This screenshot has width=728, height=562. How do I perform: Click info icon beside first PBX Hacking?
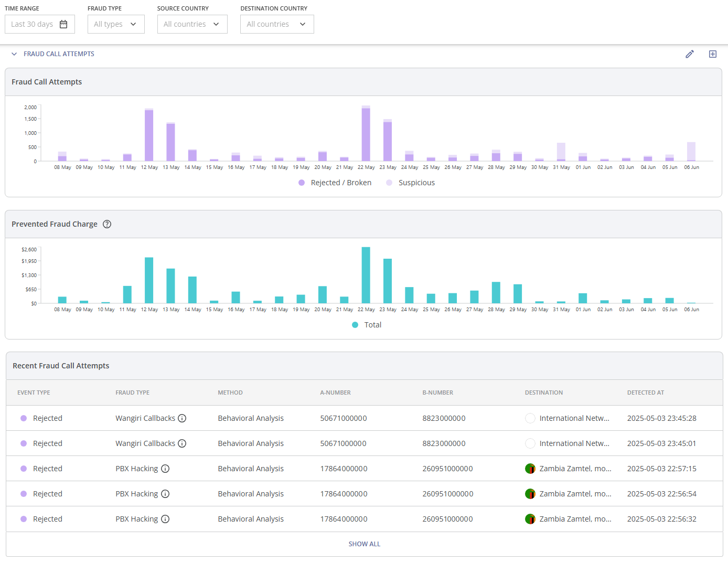[165, 469]
